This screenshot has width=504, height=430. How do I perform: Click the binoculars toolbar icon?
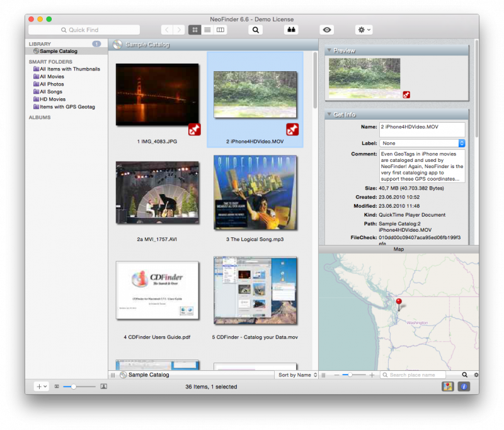(x=291, y=30)
